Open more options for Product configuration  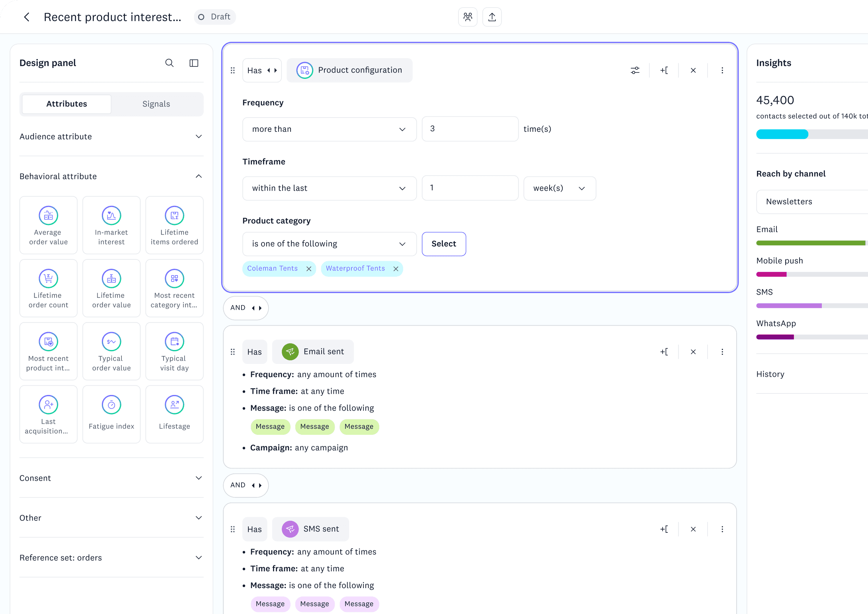722,70
